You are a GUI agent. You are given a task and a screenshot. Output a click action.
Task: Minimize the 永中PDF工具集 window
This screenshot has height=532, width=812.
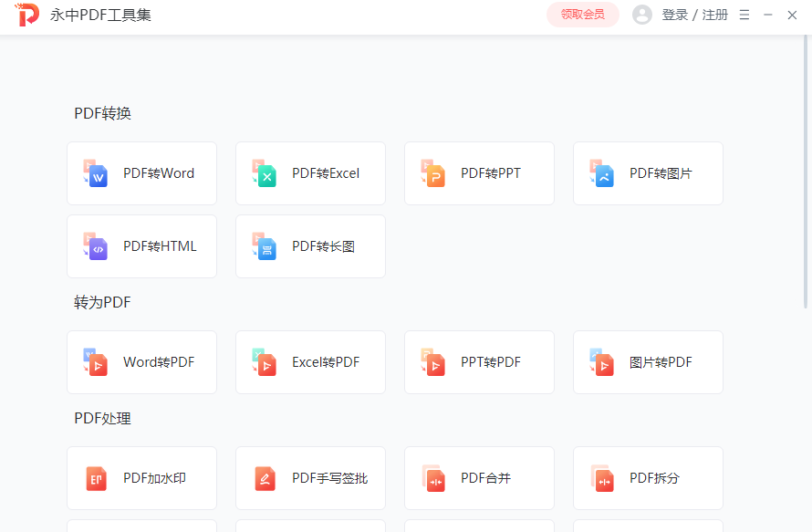click(768, 15)
